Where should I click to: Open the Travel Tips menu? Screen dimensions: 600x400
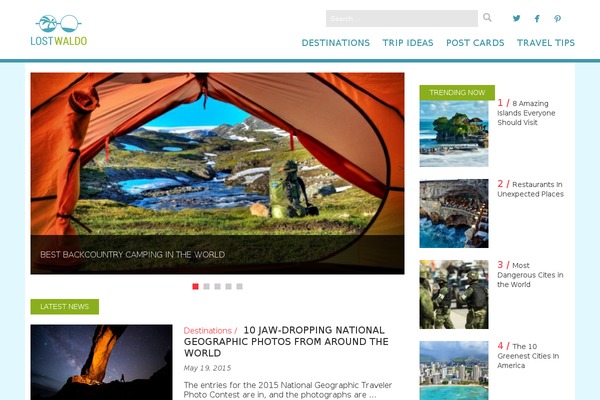pyautogui.click(x=546, y=43)
